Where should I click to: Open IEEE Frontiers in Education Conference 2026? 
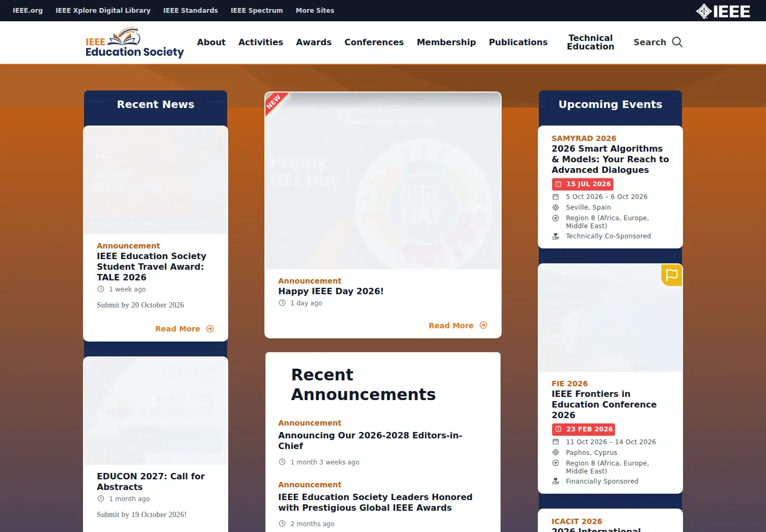[x=604, y=404]
